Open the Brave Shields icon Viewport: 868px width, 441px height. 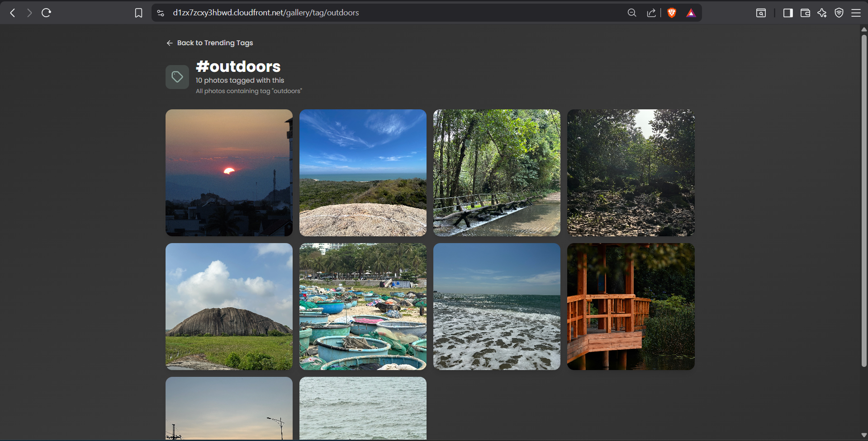pos(671,13)
